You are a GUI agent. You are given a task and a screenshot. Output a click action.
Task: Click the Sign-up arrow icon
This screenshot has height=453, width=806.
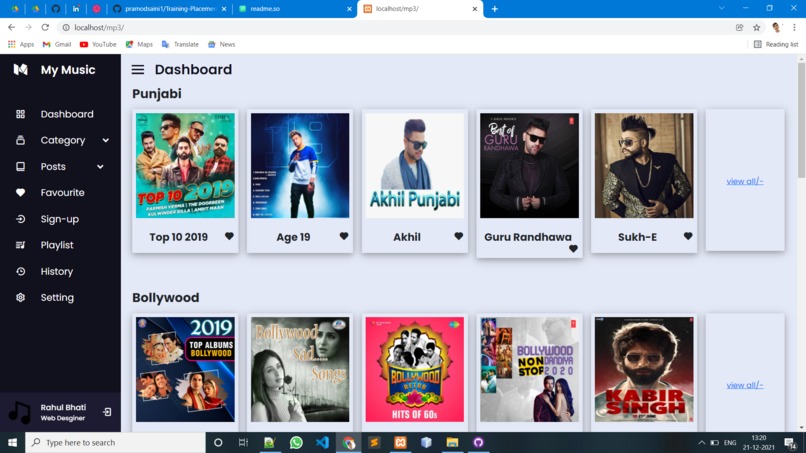(20, 219)
